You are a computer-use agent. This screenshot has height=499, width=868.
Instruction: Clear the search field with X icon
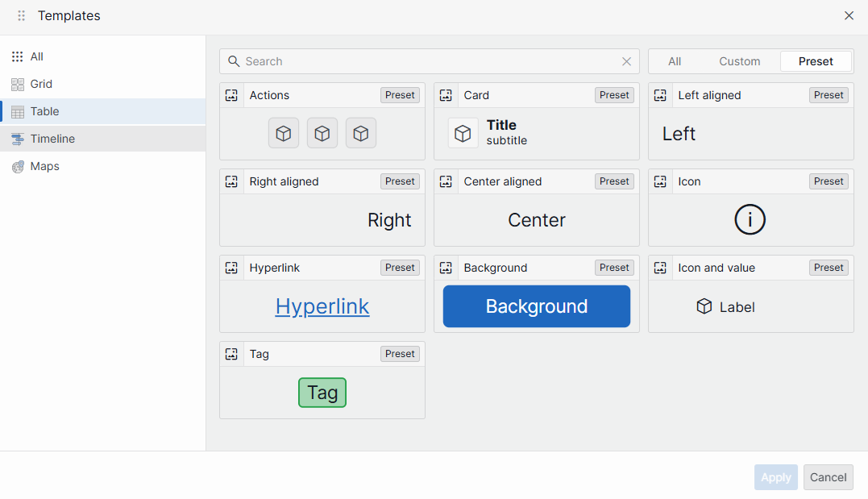click(626, 61)
